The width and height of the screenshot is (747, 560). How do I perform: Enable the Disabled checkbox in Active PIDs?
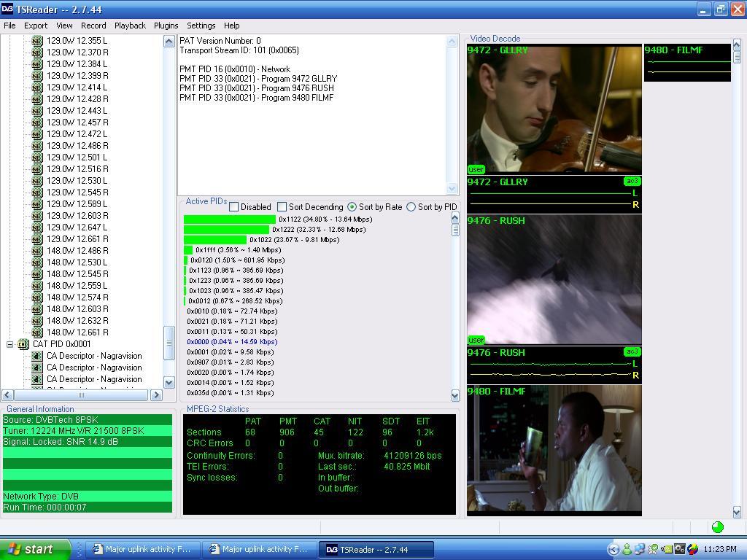(x=234, y=207)
